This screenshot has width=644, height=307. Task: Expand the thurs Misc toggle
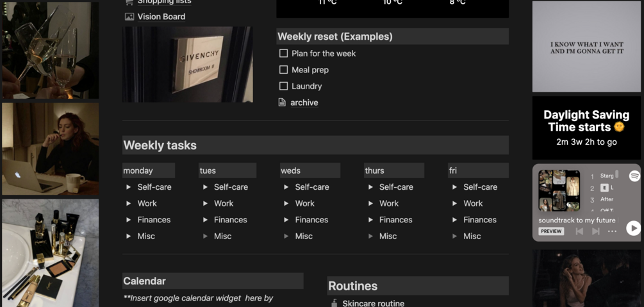pos(370,236)
